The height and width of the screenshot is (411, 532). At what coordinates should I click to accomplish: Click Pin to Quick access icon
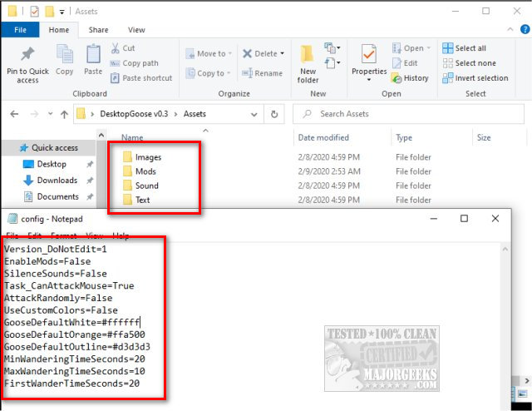[x=27, y=54]
